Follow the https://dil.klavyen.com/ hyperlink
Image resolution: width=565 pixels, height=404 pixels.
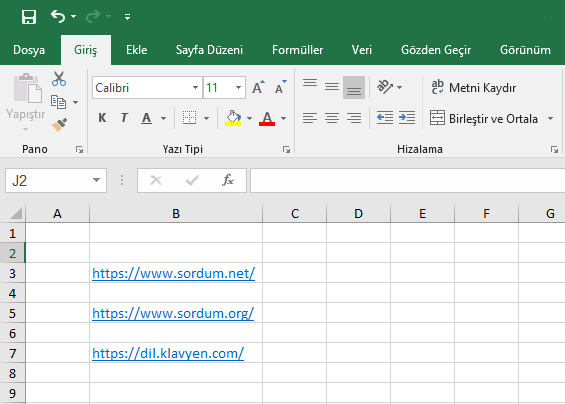(168, 354)
